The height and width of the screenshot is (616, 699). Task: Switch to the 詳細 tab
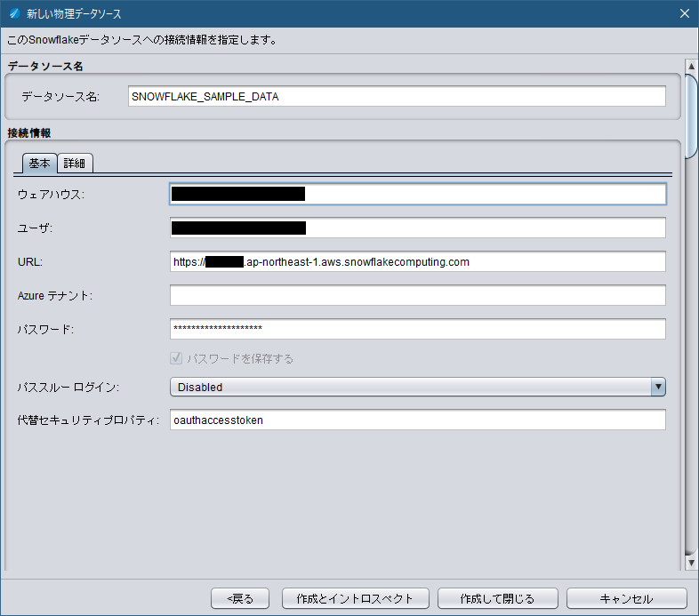(75, 164)
